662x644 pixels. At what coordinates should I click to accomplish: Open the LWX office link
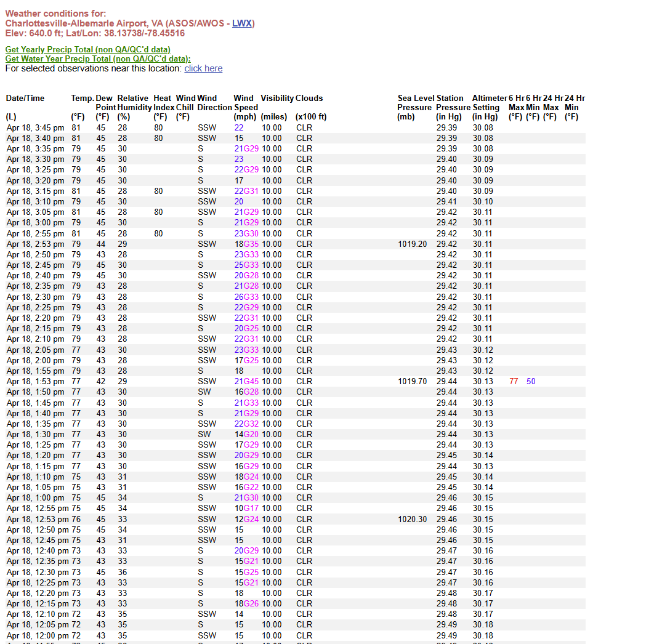pyautogui.click(x=242, y=23)
